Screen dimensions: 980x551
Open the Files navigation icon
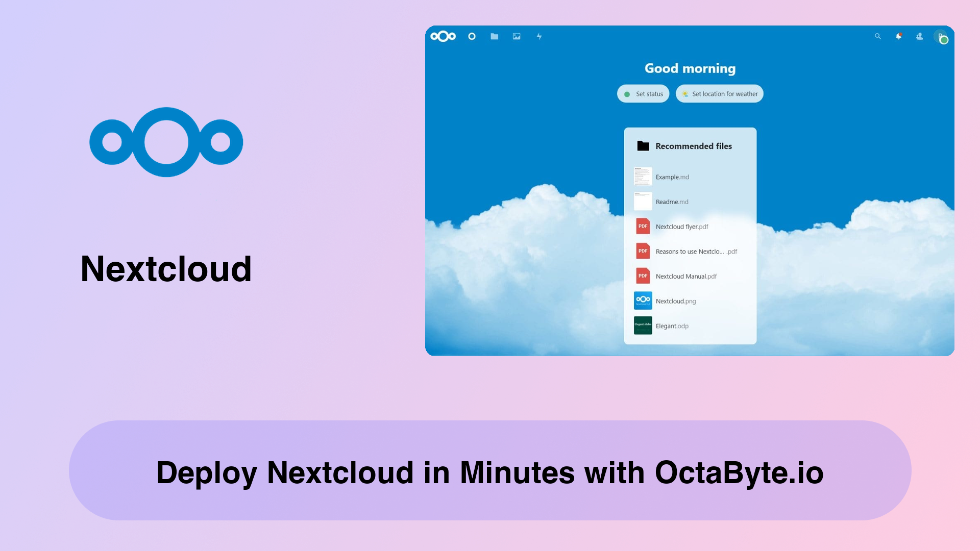(494, 36)
